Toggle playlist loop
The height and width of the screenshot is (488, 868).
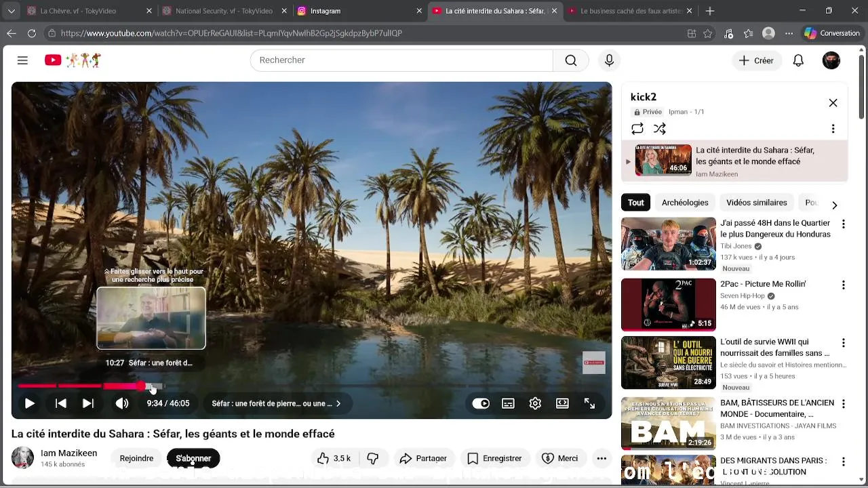(637, 129)
